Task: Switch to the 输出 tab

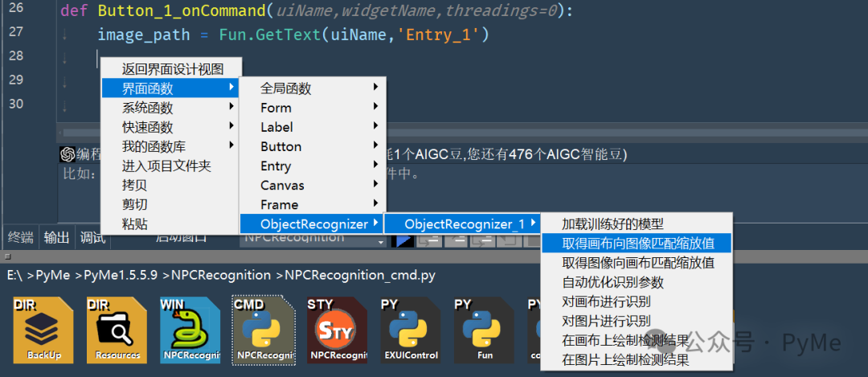Action: point(57,238)
